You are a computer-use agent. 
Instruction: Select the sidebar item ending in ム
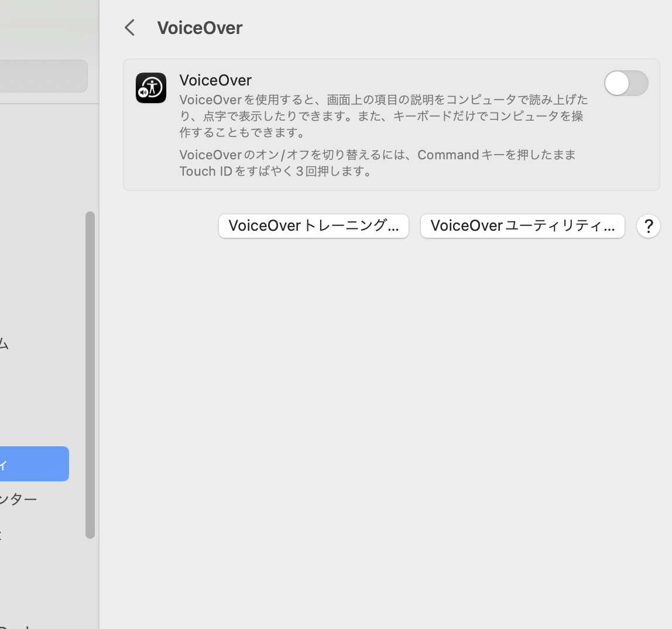[5, 344]
